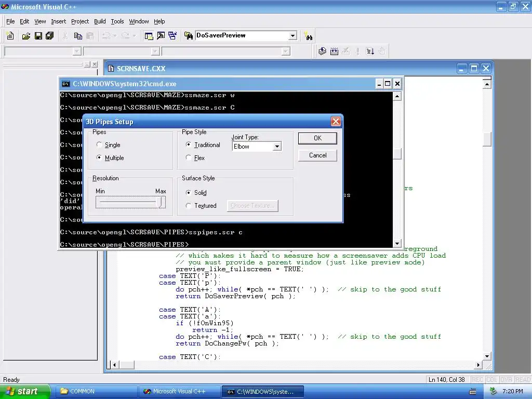
Task: Click the cmd.exe window title icon
Action: [x=66, y=84]
